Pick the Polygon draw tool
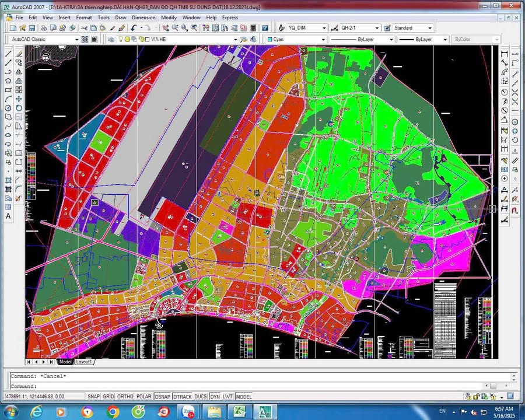This screenshot has height=420, width=525. click(8, 81)
